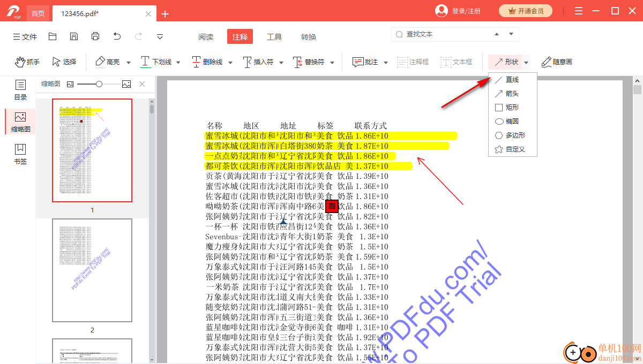The image size is (643, 364).
Task: Switch to the 注释 tab
Action: pyautogui.click(x=240, y=36)
